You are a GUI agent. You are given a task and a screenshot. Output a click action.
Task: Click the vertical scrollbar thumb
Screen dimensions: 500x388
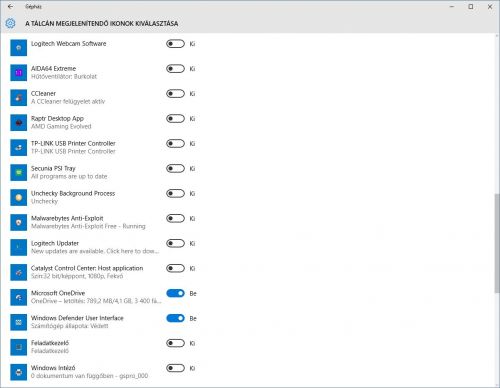[x=497, y=243]
